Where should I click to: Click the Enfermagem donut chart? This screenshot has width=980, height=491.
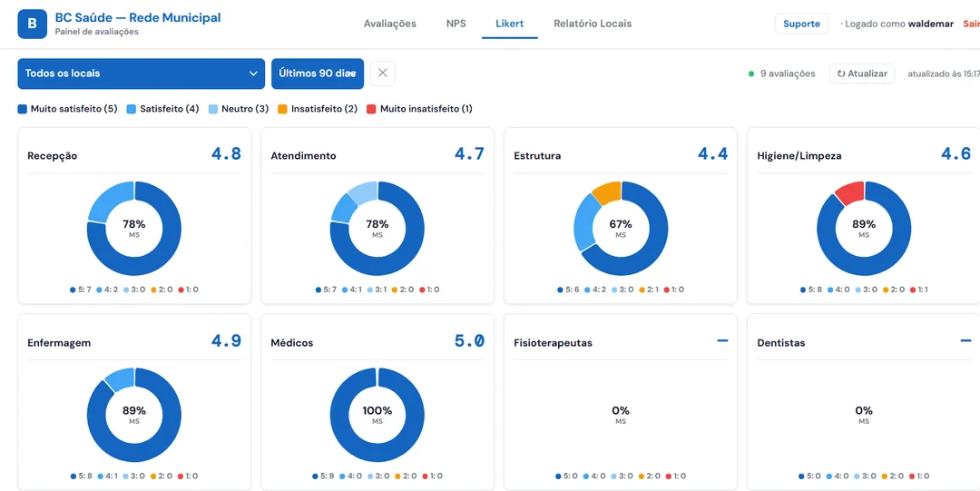click(134, 416)
